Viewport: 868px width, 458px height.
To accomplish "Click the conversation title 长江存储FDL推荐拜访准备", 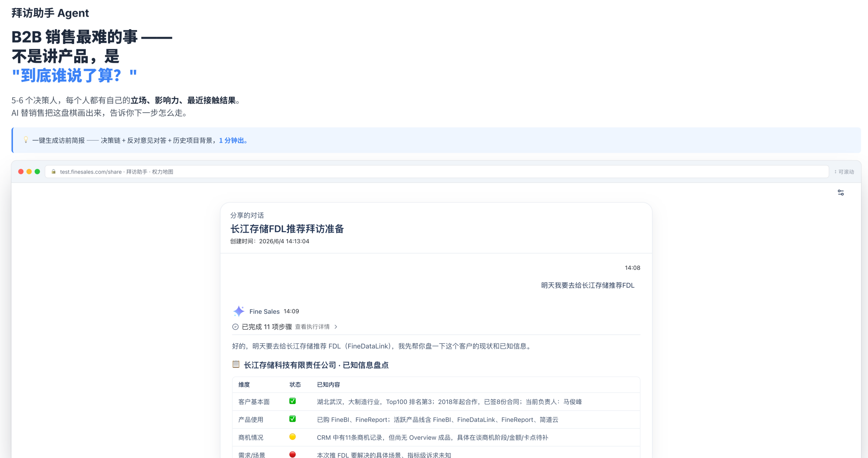I will tap(287, 229).
